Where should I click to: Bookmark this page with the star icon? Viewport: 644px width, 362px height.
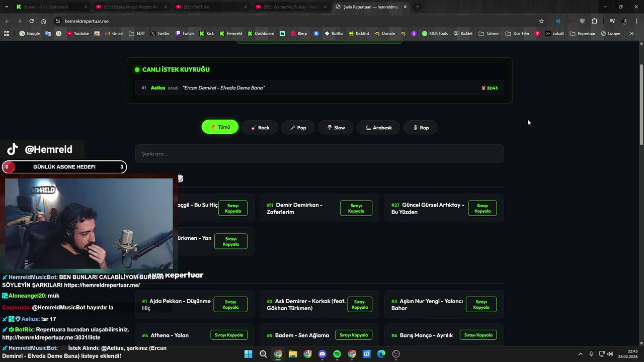click(x=541, y=21)
